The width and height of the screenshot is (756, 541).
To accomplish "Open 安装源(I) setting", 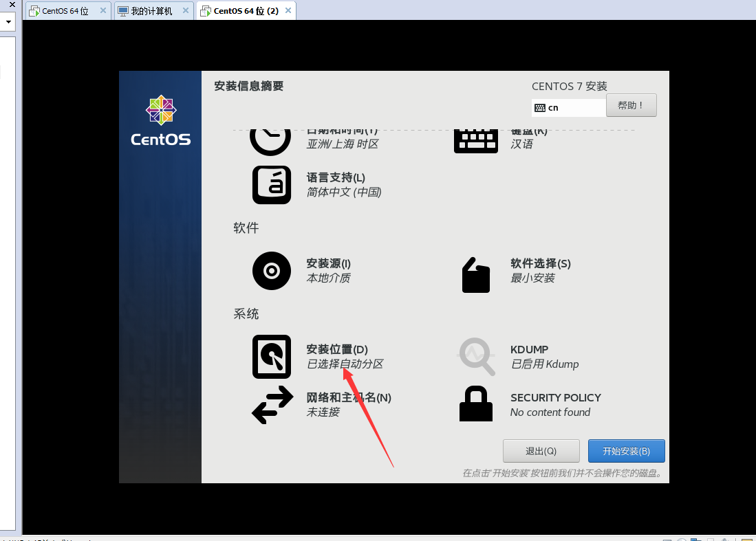I will [328, 263].
